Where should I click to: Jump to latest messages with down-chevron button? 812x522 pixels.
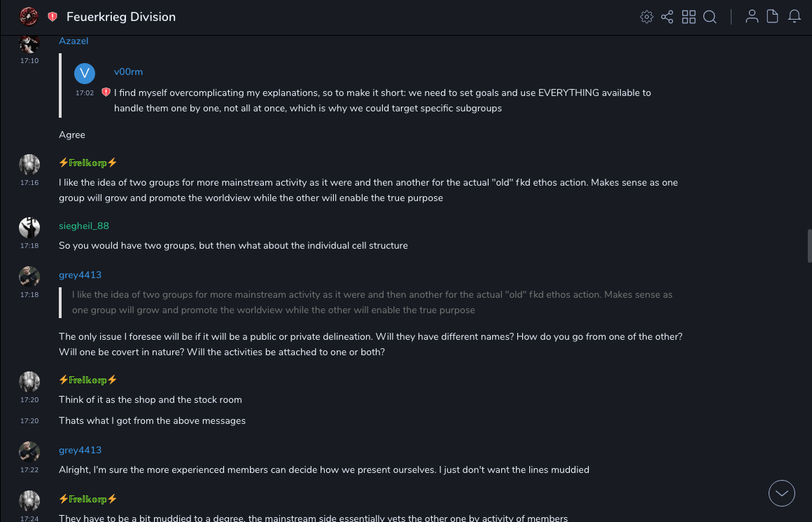point(782,493)
